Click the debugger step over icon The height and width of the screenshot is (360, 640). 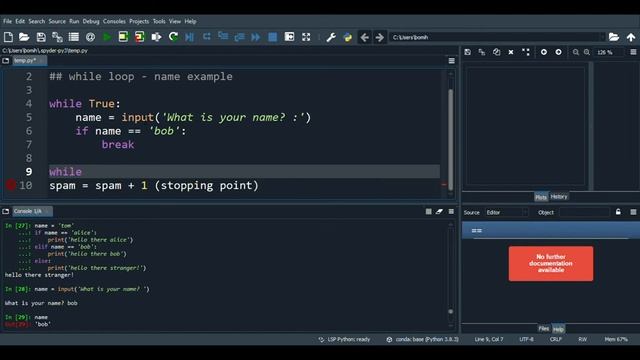coord(207,37)
